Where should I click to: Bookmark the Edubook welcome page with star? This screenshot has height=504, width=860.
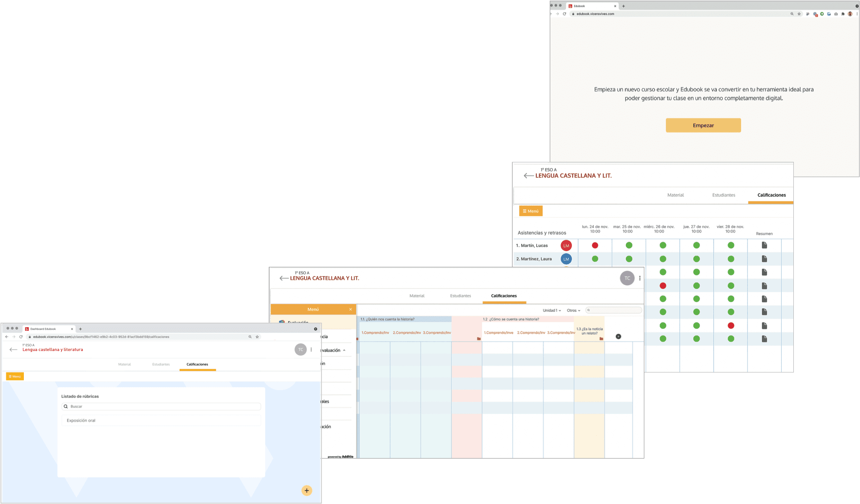tap(799, 14)
